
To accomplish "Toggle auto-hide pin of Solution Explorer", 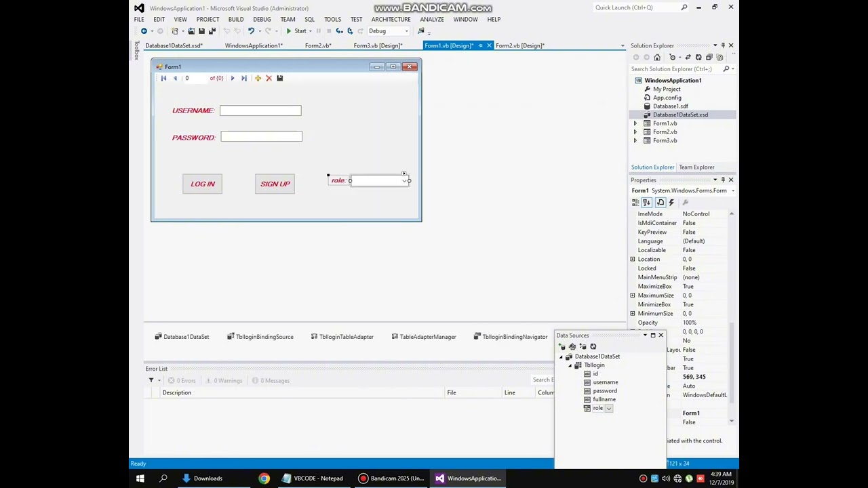I will point(723,45).
